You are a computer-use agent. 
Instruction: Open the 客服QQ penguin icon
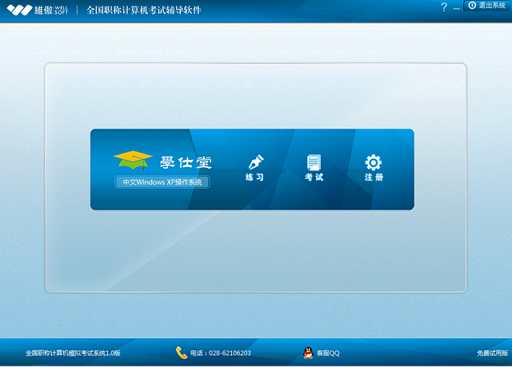coord(308,353)
